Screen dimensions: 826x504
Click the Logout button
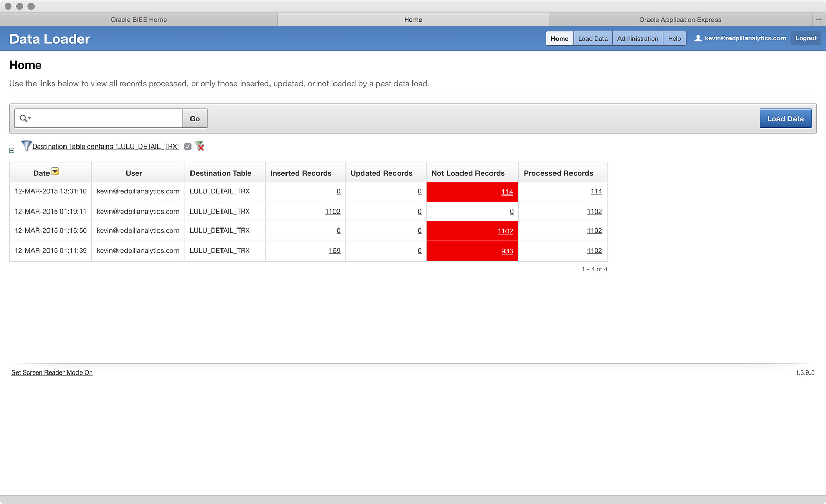point(806,38)
